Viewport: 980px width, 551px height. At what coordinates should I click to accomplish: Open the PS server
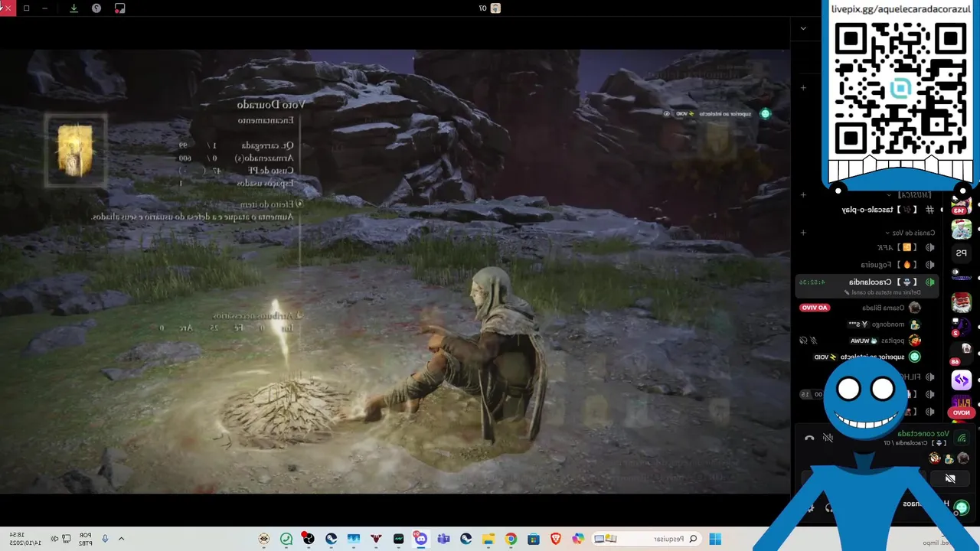(x=962, y=253)
